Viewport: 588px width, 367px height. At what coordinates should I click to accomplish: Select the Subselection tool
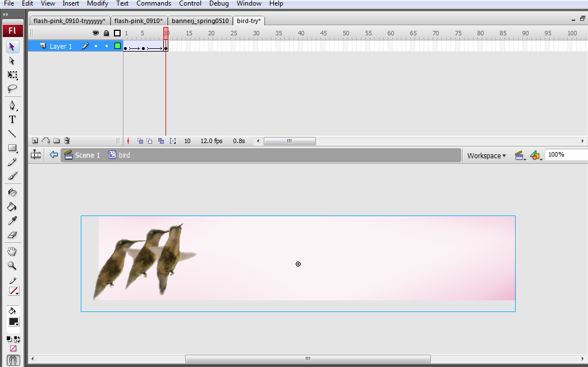[12, 61]
